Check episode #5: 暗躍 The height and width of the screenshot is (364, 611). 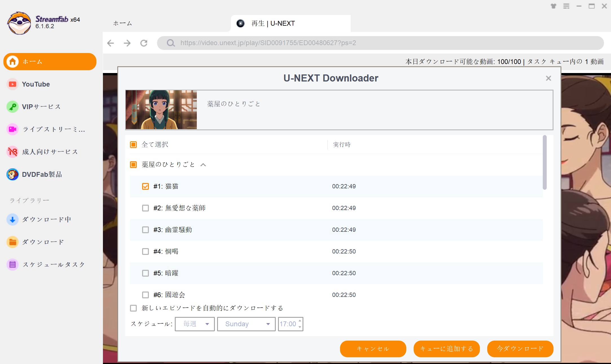click(x=145, y=273)
